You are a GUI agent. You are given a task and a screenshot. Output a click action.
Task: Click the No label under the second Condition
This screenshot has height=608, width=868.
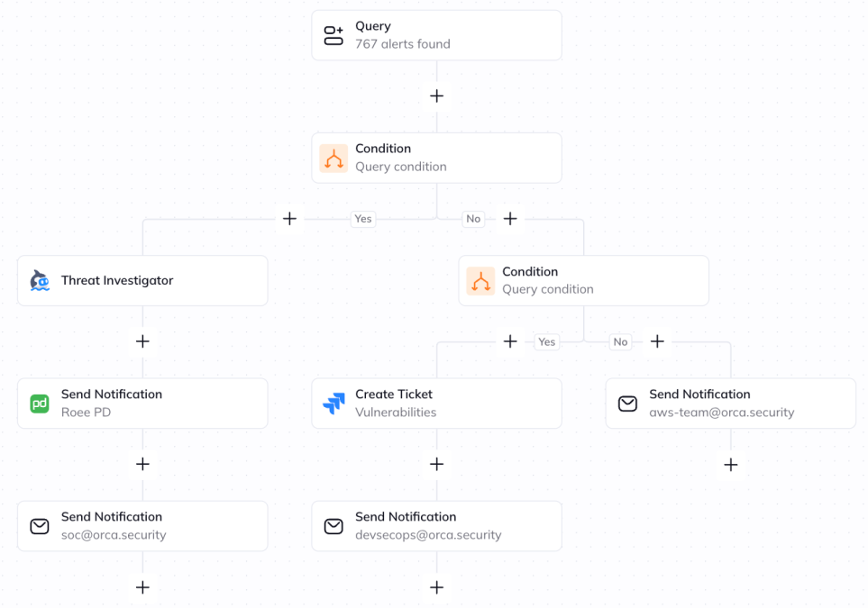click(620, 342)
